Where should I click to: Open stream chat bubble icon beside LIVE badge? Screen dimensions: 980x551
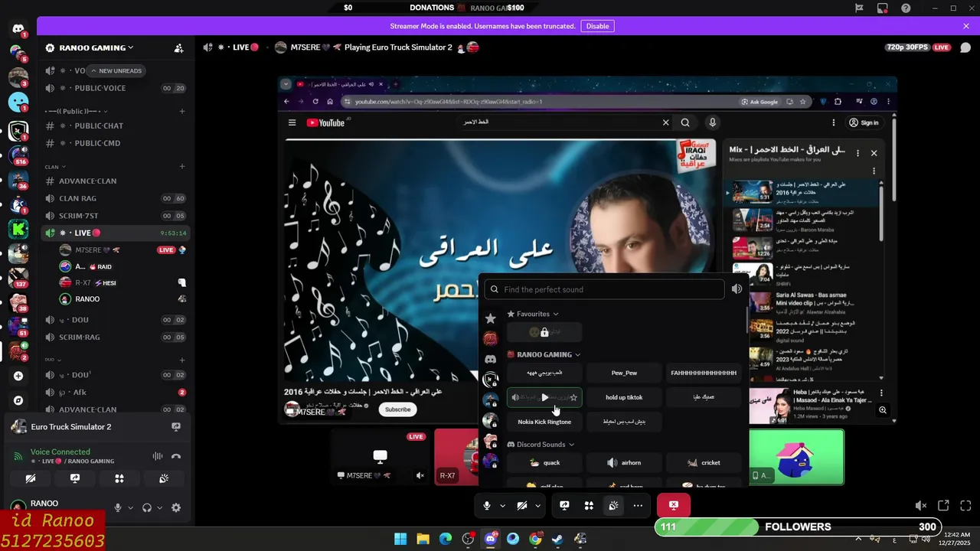click(x=965, y=47)
